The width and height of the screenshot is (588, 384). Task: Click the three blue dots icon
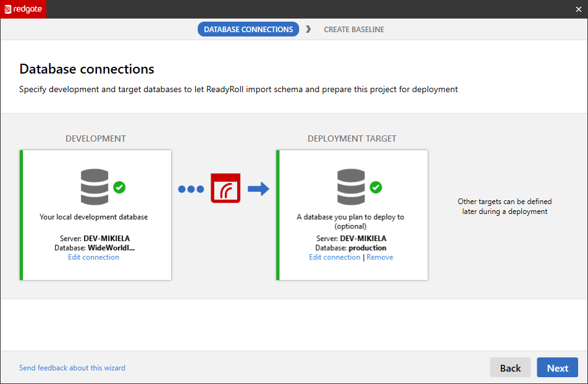(x=191, y=189)
